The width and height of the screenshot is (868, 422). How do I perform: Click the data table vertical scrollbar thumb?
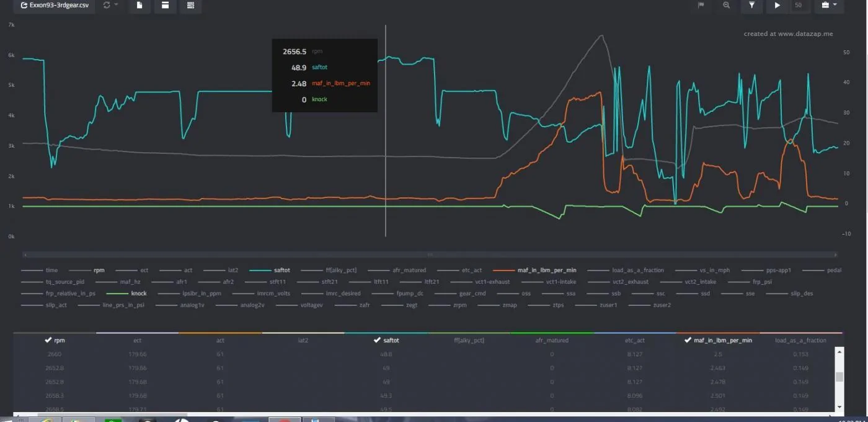coord(839,377)
